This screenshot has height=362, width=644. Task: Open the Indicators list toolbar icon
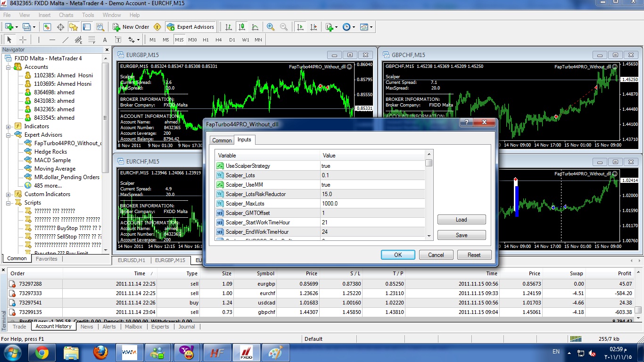330,27
